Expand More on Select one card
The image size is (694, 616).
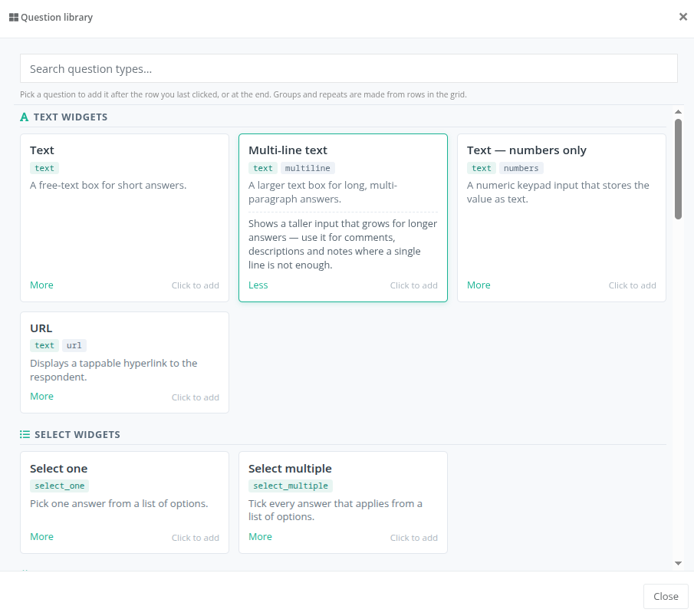[41, 536]
